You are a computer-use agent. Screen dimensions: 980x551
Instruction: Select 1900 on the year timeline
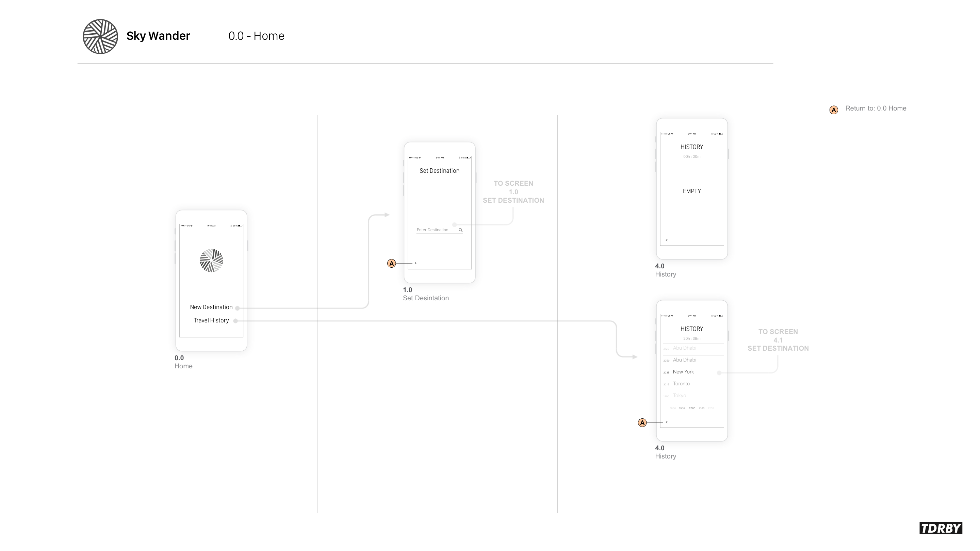pos(682,408)
